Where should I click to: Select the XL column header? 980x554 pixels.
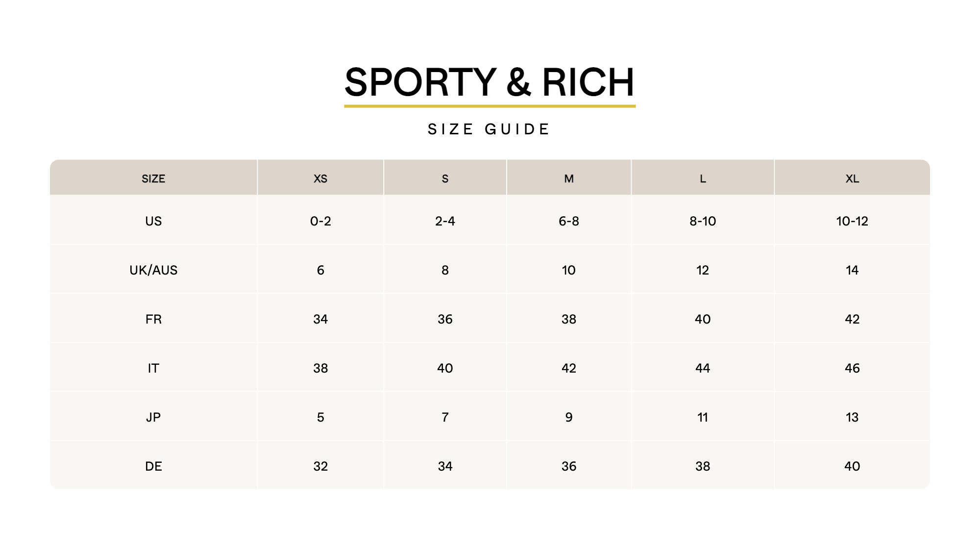(x=852, y=178)
